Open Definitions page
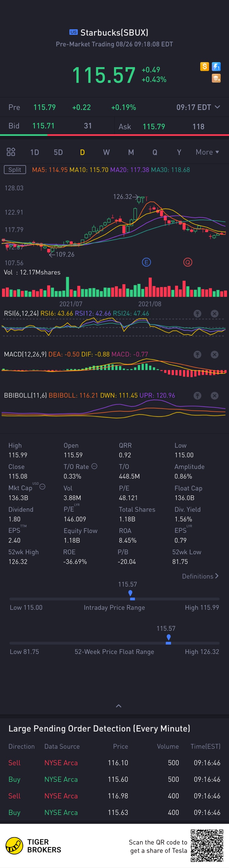This screenshot has height=868, width=229. 200,576
